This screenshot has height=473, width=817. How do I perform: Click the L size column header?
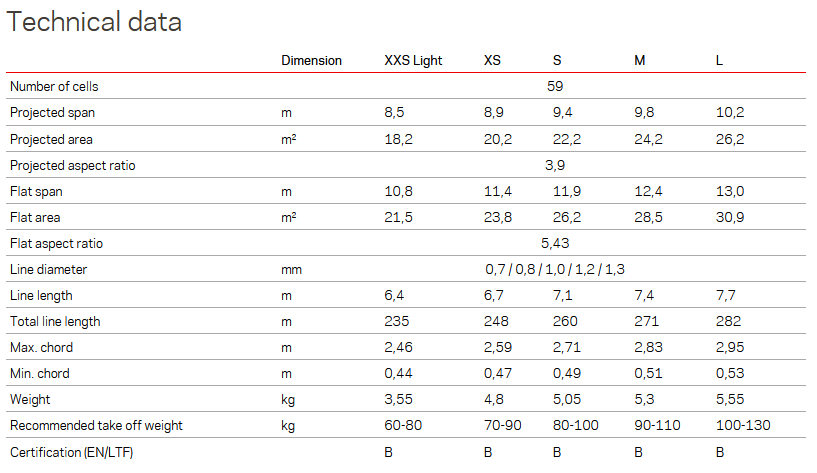click(720, 60)
